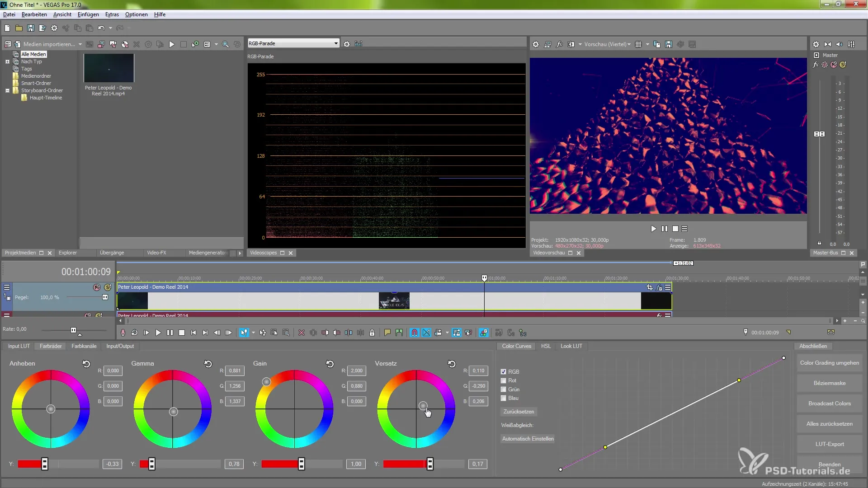Select the normal edit tool
Viewport: 868px width, 488px height.
point(244,333)
